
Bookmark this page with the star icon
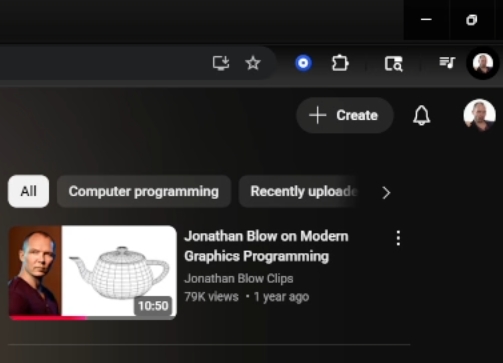pos(253,63)
